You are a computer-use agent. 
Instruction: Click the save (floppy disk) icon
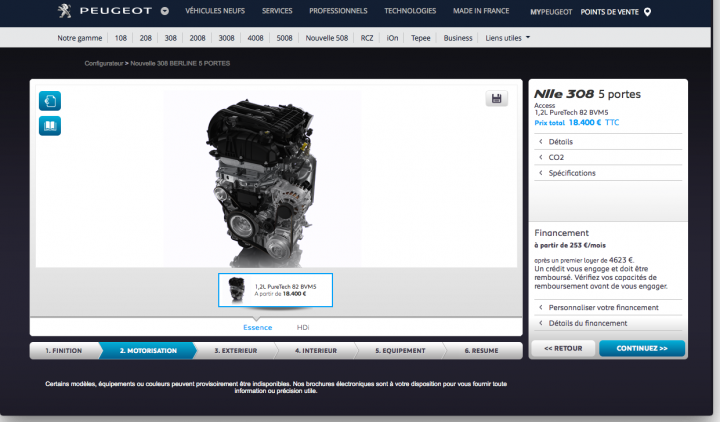pos(496,99)
